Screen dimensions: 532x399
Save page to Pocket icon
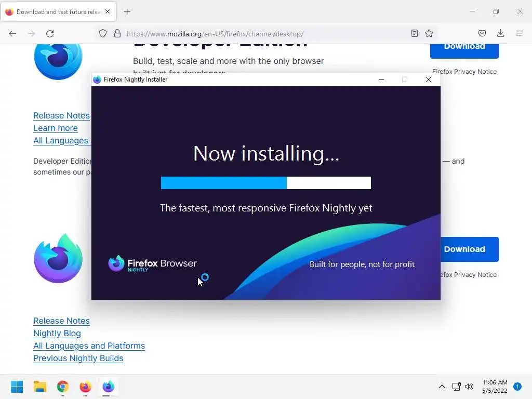point(482,33)
